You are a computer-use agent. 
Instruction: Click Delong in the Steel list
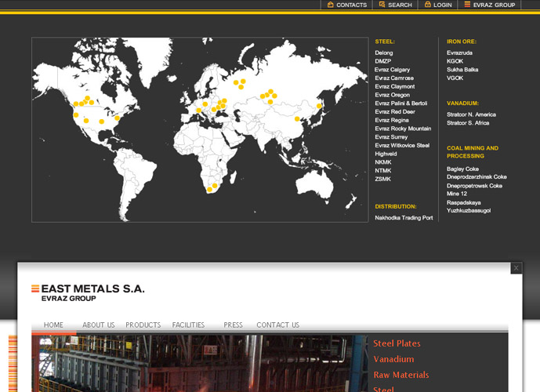tap(384, 53)
